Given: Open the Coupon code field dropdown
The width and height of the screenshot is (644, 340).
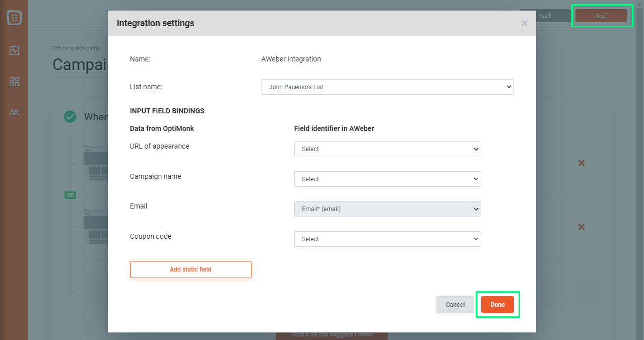Looking at the screenshot, I should [388, 239].
